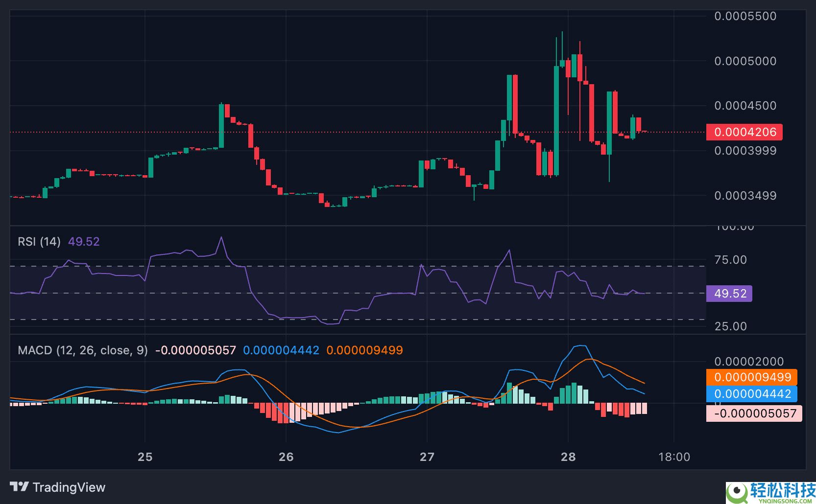Click the purple RSI value label 49.52
Viewport: 816px width, 504px height.
click(x=728, y=294)
